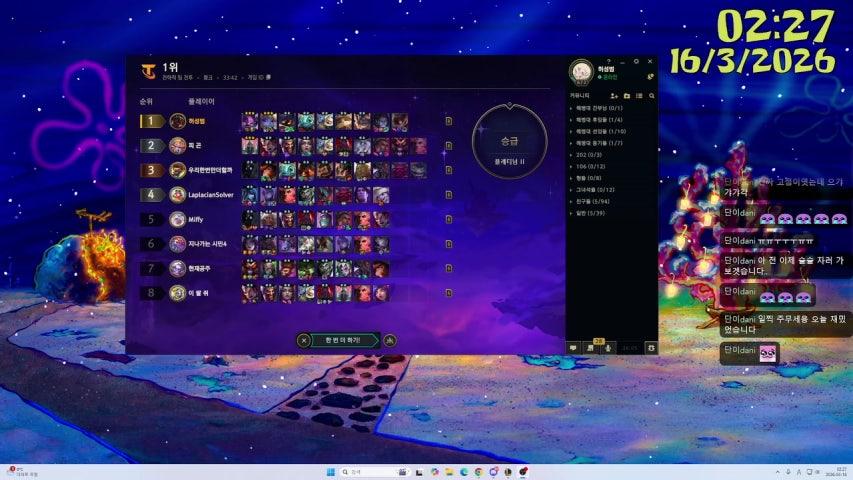The image size is (853, 480).
Task: Toggle the microphone mute icon
Action: (x=609, y=347)
